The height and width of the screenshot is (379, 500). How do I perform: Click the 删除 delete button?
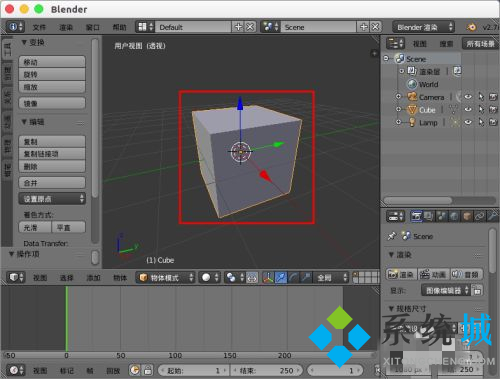[x=52, y=166]
